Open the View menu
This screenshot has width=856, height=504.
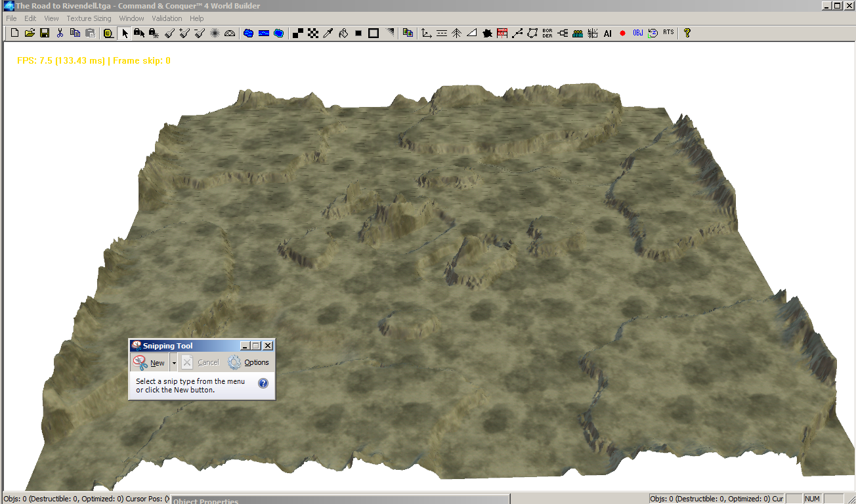[51, 18]
